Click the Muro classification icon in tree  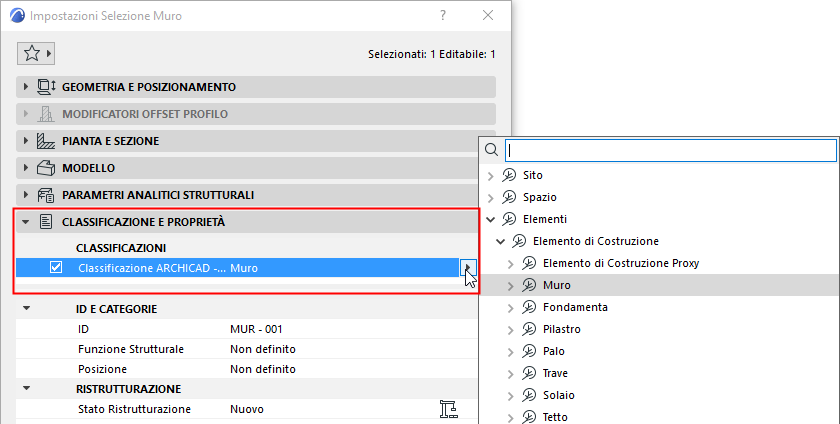529,285
